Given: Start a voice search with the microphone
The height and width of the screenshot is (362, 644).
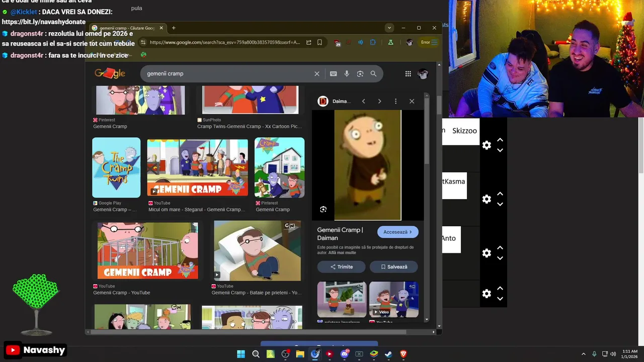Looking at the screenshot, I should point(347,73).
